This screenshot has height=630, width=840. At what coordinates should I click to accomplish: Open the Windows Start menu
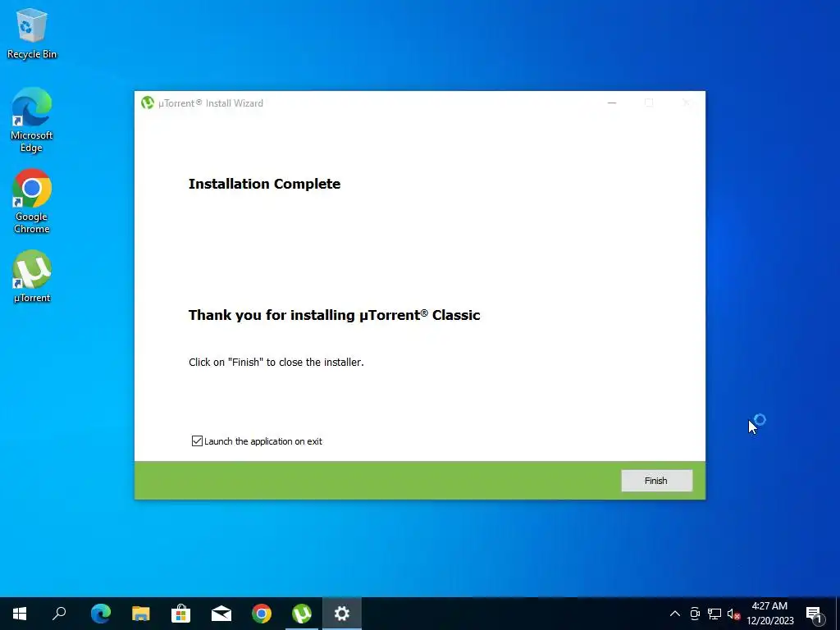pos(20,614)
